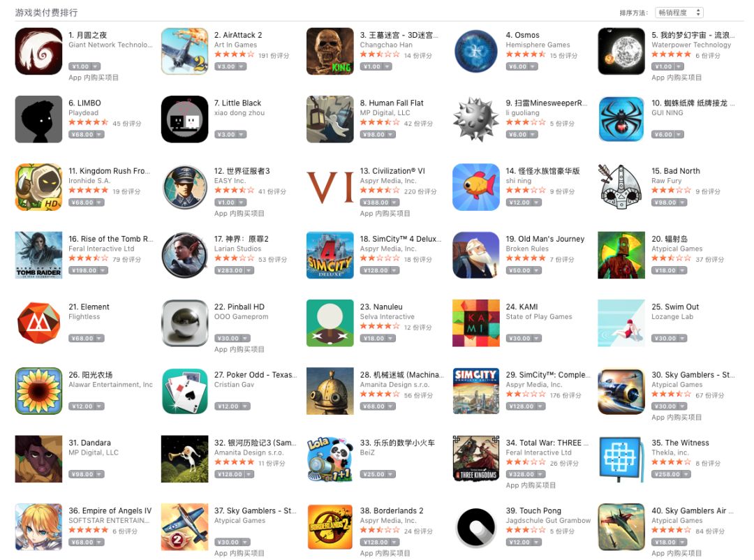Open the Touch Pong app icon
The image size is (754, 560).
coord(475,526)
